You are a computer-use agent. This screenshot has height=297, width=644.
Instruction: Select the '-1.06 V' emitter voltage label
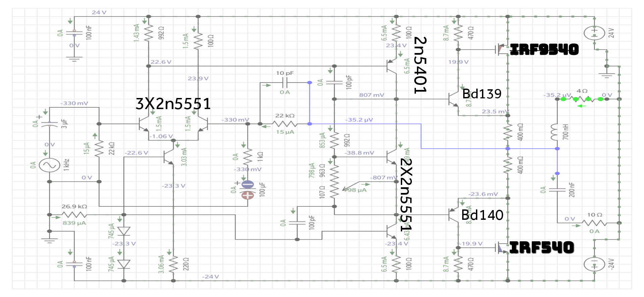click(161, 136)
